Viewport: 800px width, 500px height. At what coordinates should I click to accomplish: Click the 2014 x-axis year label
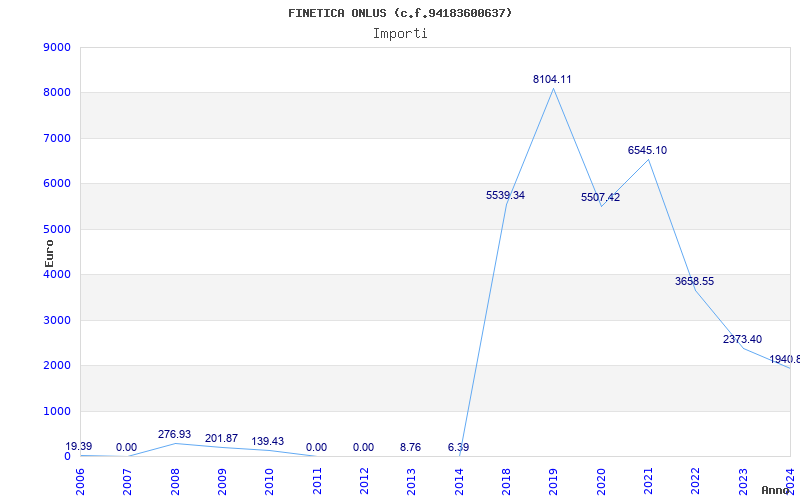click(459, 480)
